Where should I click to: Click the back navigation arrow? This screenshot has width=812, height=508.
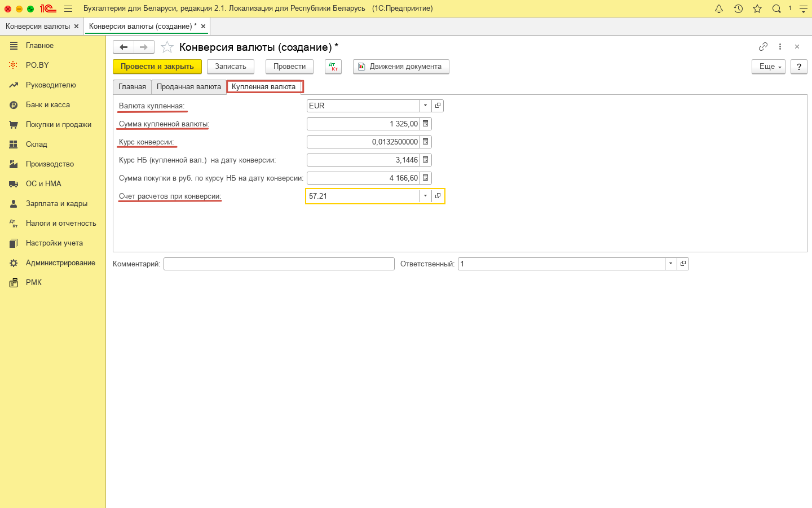tap(123, 47)
